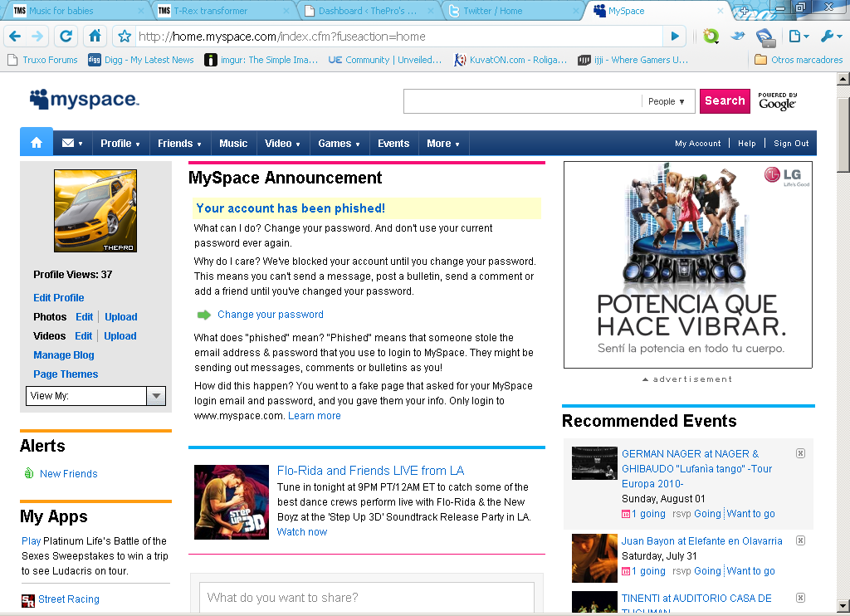Expand the Video menu
Image resolution: width=850 pixels, height=616 pixels.
(x=282, y=143)
